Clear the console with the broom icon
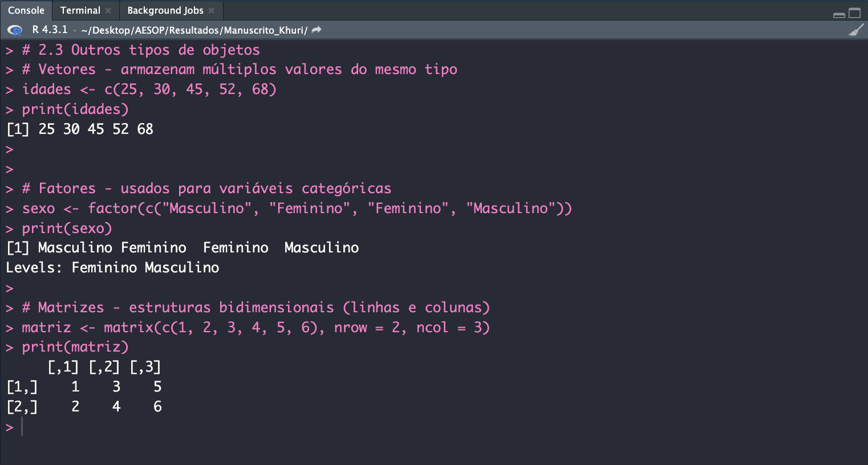The image size is (868, 465). click(x=855, y=30)
